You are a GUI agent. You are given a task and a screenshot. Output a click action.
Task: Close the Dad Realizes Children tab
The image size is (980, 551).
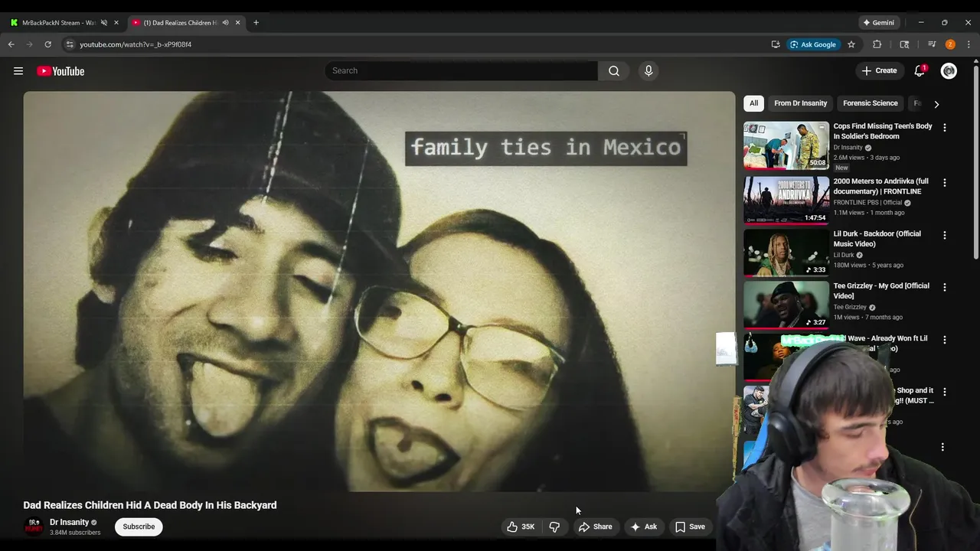click(x=237, y=23)
